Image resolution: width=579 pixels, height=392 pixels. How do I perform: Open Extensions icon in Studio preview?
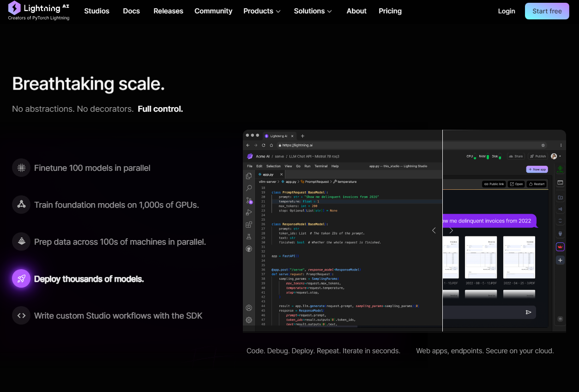[x=249, y=224]
